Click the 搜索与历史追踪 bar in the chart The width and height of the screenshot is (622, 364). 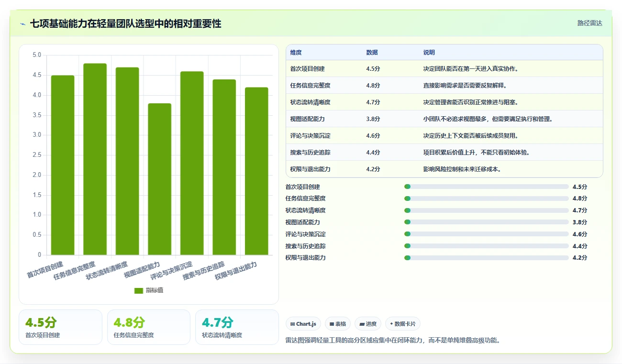tap(224, 167)
